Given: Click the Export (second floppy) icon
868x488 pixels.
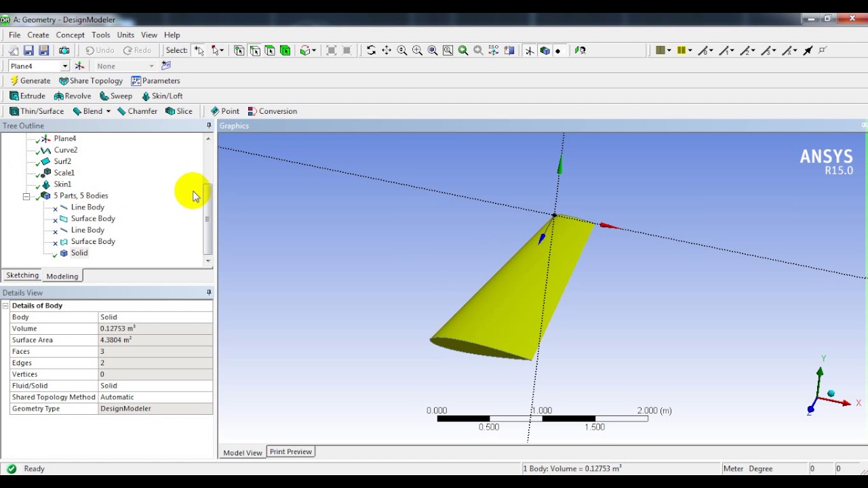Looking at the screenshot, I should [x=44, y=50].
